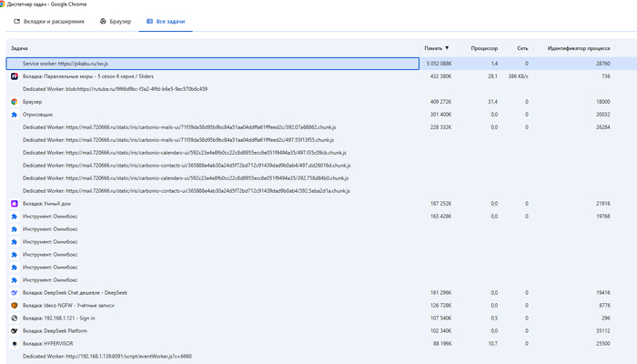Click the purple icon of Умный дом tab
The width and height of the screenshot is (637, 364).
[x=15, y=204]
